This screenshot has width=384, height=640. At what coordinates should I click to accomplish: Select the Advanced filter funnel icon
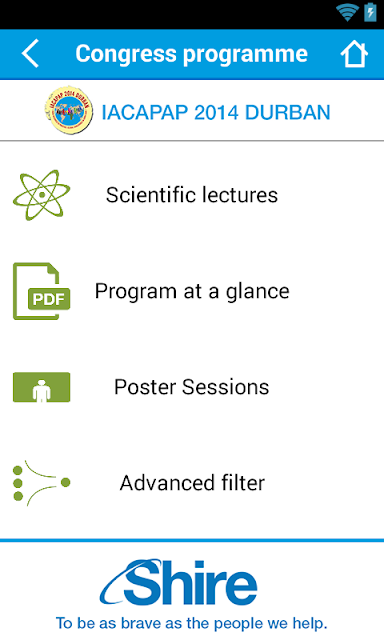point(42,483)
